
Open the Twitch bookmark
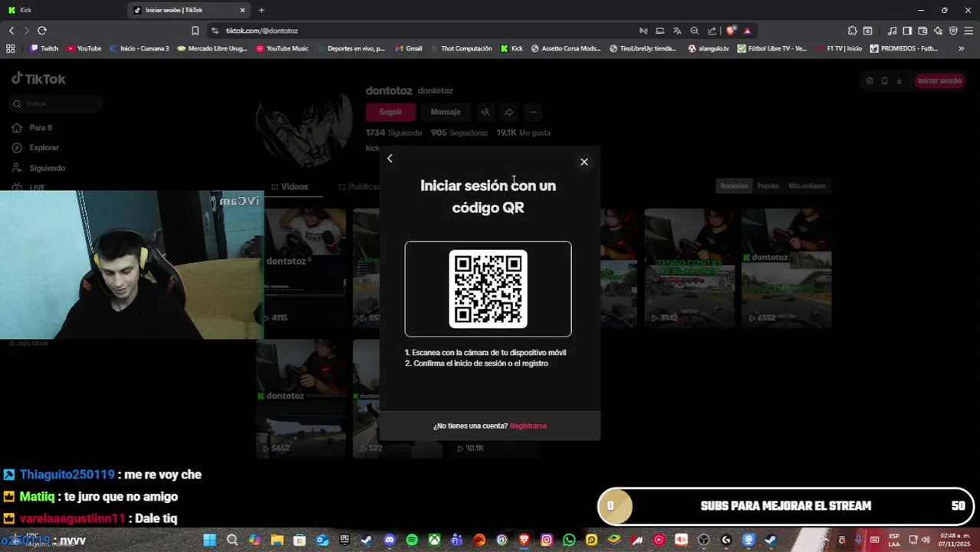tap(44, 48)
